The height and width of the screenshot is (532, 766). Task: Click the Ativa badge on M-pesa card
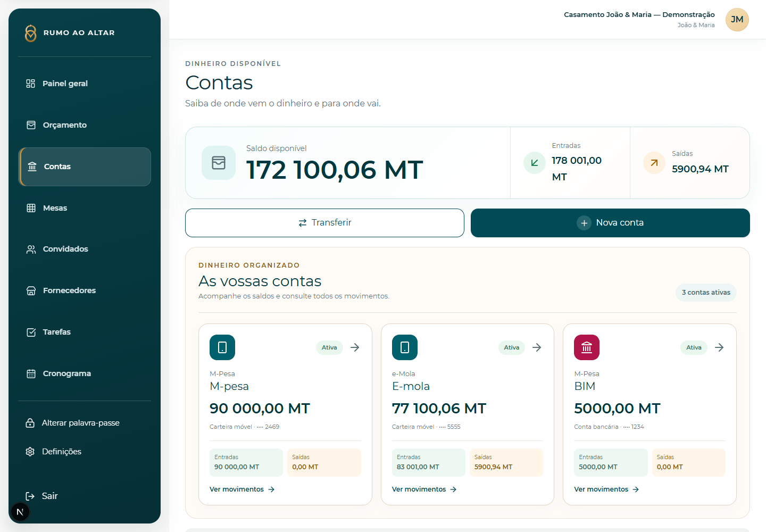[329, 347]
